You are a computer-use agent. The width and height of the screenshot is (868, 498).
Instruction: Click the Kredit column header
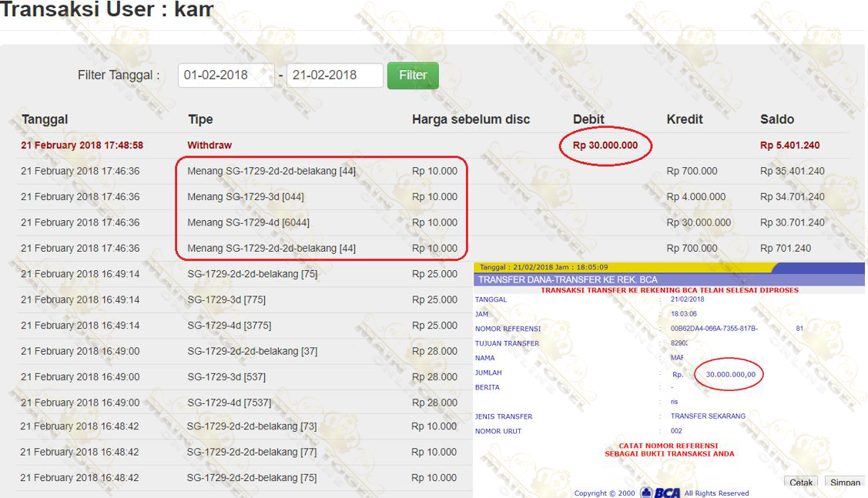coord(685,119)
